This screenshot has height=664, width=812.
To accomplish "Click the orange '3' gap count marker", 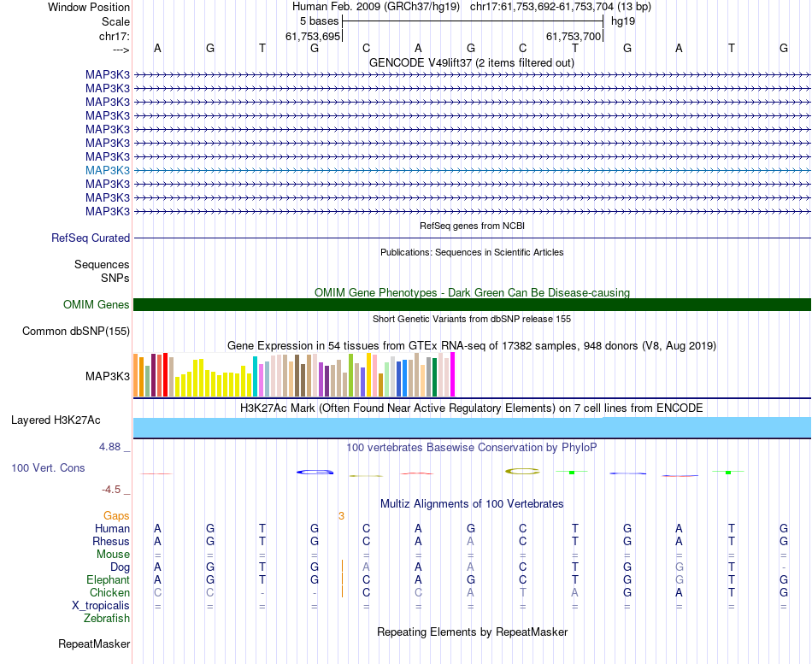I will coord(341,516).
